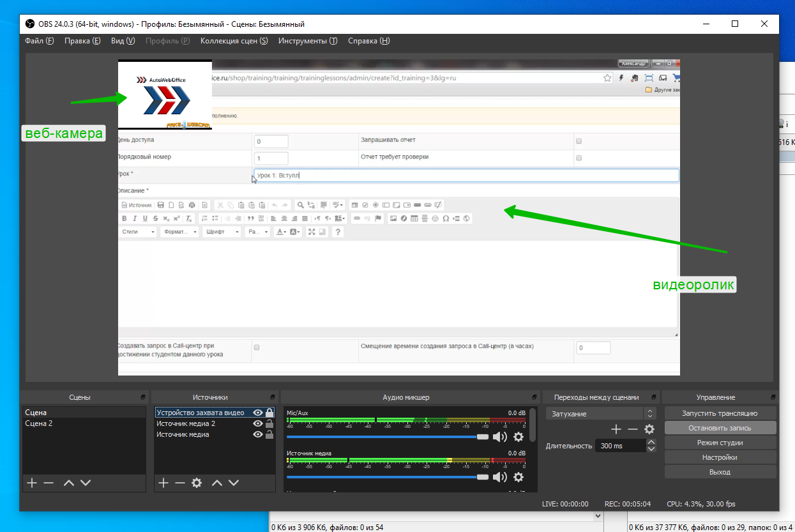
Task: Remove the selected source with the minus icon
Action: tap(180, 483)
